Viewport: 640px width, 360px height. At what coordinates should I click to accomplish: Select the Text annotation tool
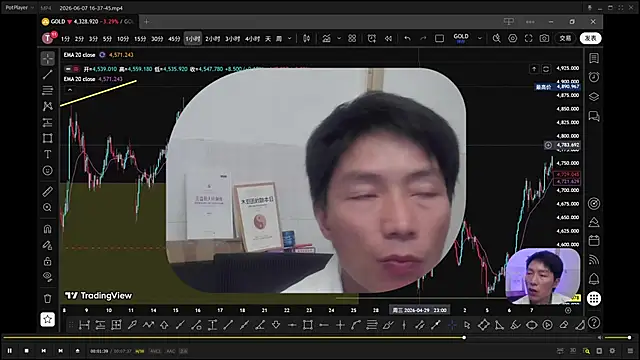48,154
